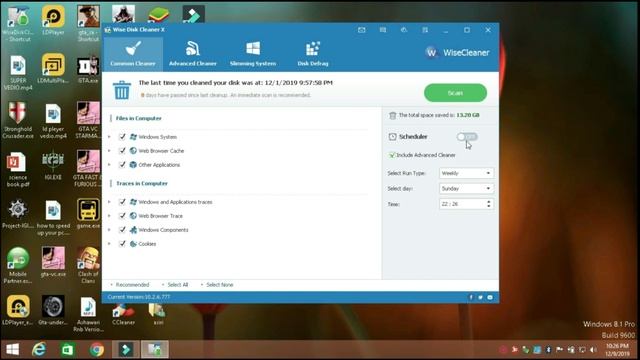
Task: Open the Twitter icon in footer
Action: pos(480,297)
